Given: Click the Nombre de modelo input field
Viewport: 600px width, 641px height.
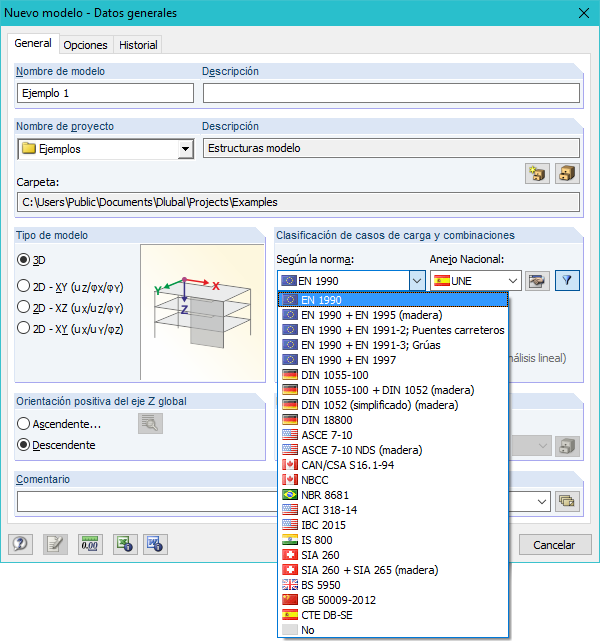Looking at the screenshot, I should pos(105,93).
